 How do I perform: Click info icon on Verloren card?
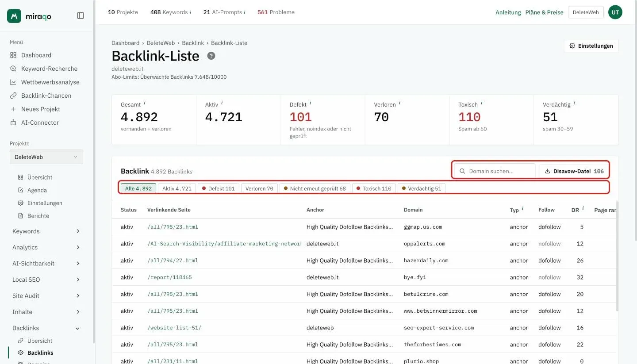click(x=400, y=103)
